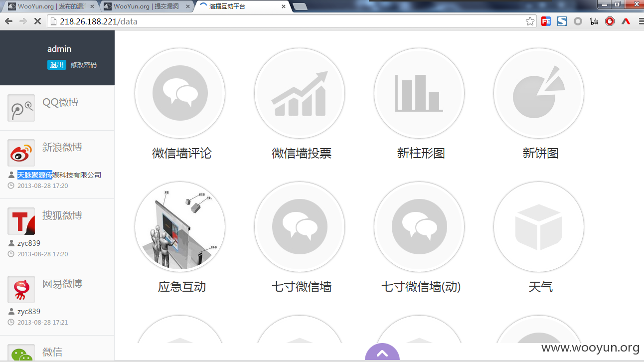Select the QQ微博 sidebar icon

click(x=21, y=108)
